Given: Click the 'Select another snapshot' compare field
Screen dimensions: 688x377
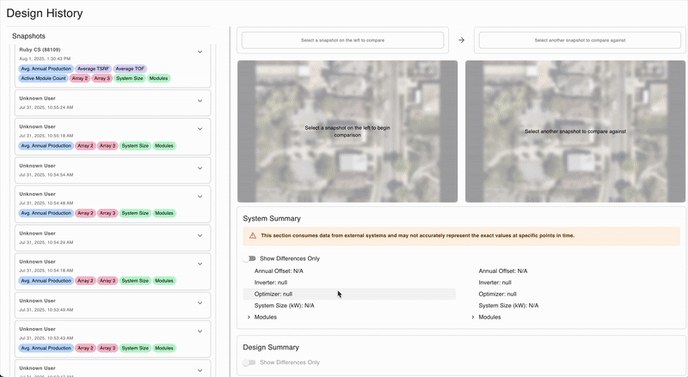Looking at the screenshot, I should coord(580,40).
